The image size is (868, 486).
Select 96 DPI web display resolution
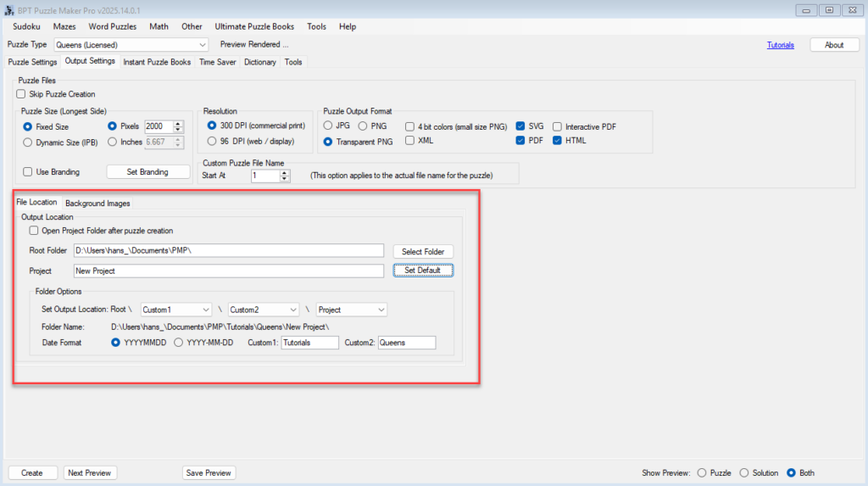click(212, 141)
